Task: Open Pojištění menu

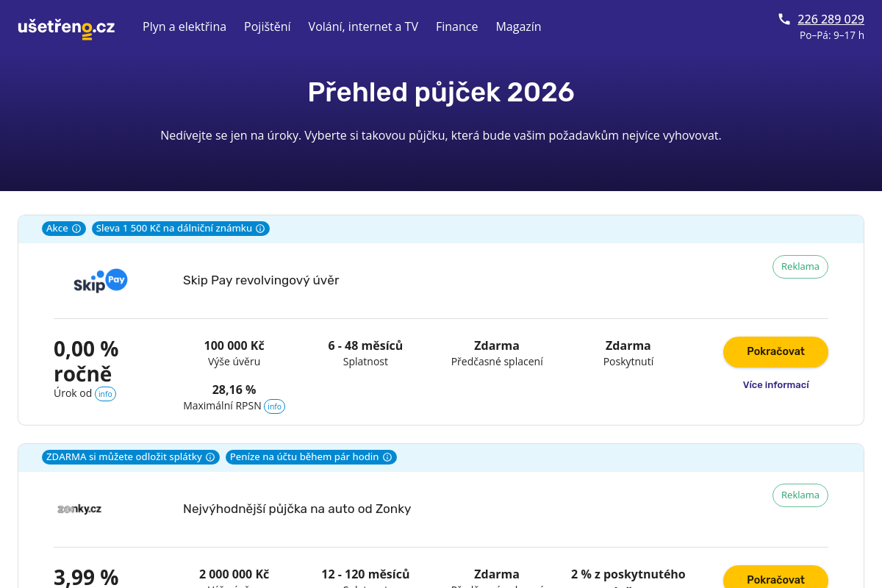Action: 268,26
